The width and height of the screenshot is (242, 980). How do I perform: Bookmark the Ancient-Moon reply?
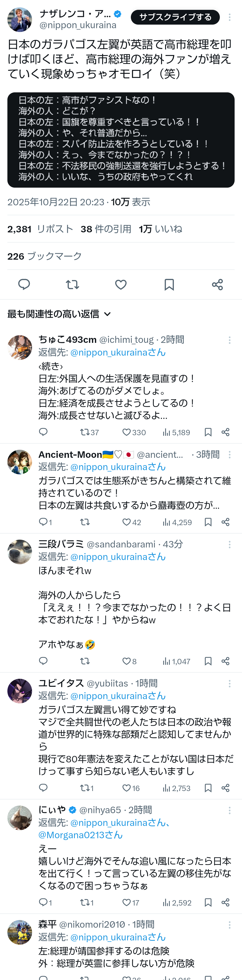(x=208, y=522)
